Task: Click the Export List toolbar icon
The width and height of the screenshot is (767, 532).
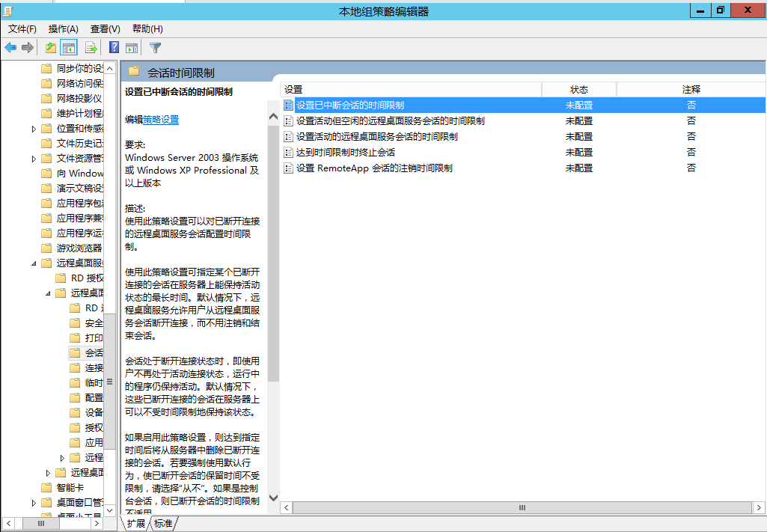Action: [x=90, y=47]
